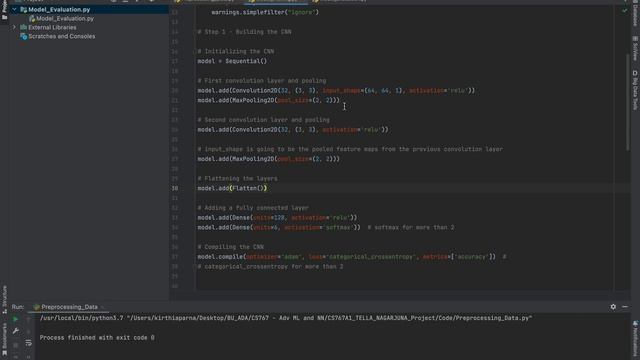Click '# Flattening the layers' comment

(x=238, y=178)
